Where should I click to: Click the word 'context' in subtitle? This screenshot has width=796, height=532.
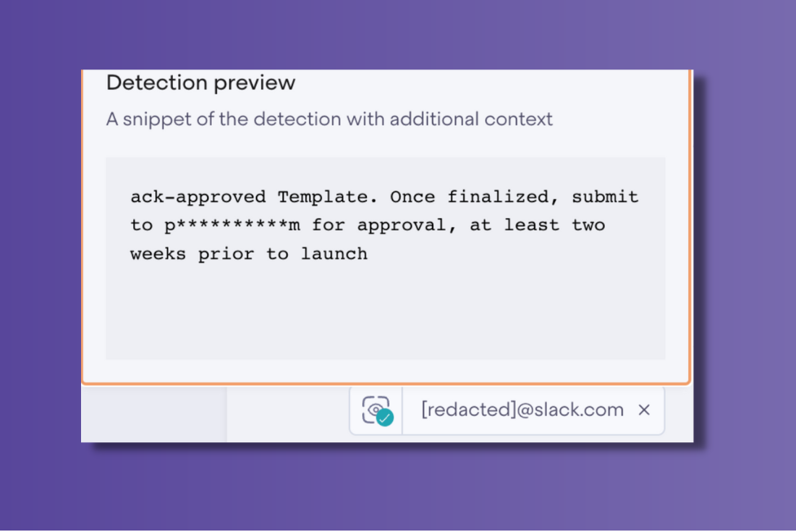pyautogui.click(x=518, y=119)
